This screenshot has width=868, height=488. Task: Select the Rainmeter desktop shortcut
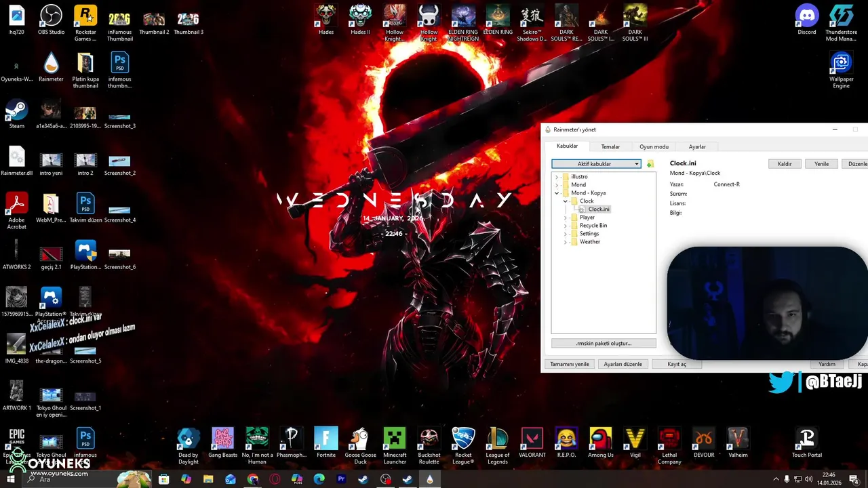[x=51, y=67]
